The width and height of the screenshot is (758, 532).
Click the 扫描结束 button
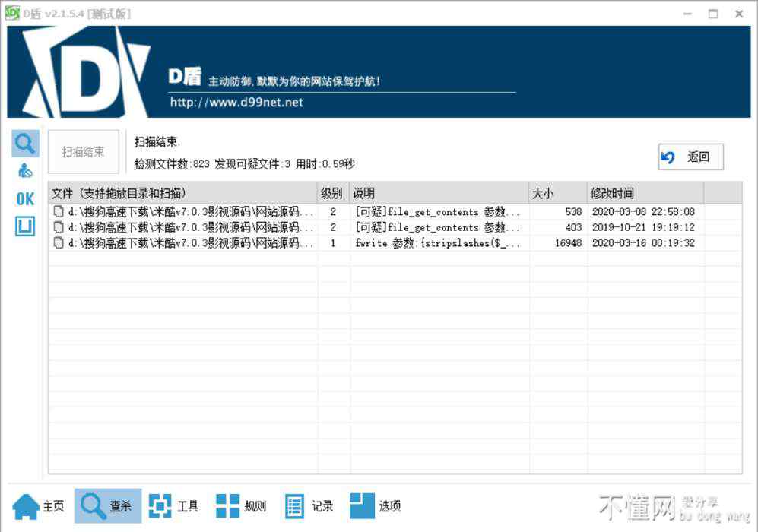coord(83,152)
